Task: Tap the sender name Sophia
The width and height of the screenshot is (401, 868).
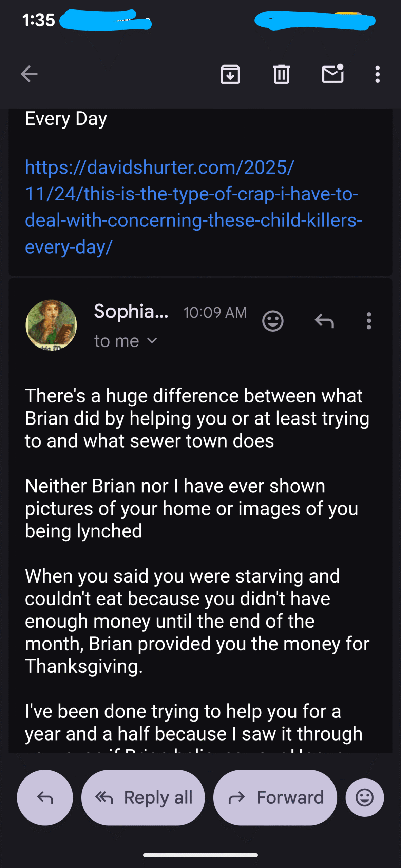Action: (131, 311)
